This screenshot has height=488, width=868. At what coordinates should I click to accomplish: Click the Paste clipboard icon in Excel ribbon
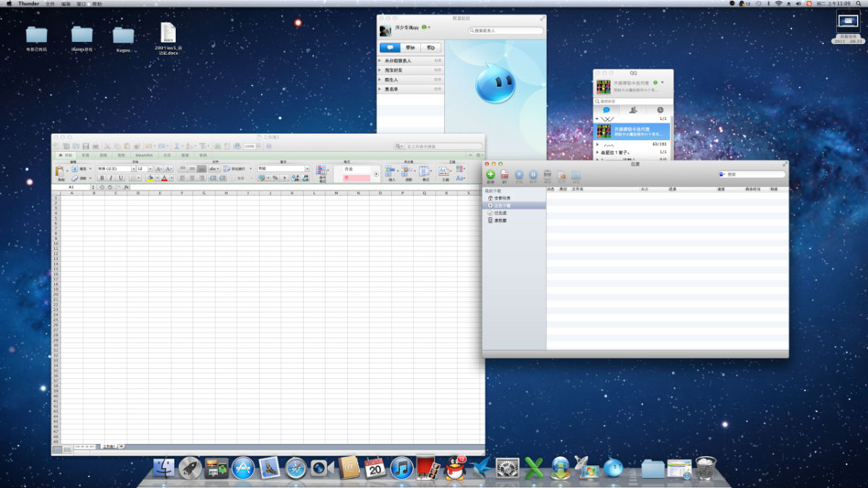point(61,171)
